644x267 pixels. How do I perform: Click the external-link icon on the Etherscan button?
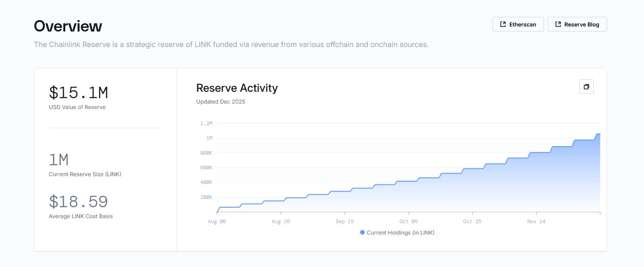point(503,24)
